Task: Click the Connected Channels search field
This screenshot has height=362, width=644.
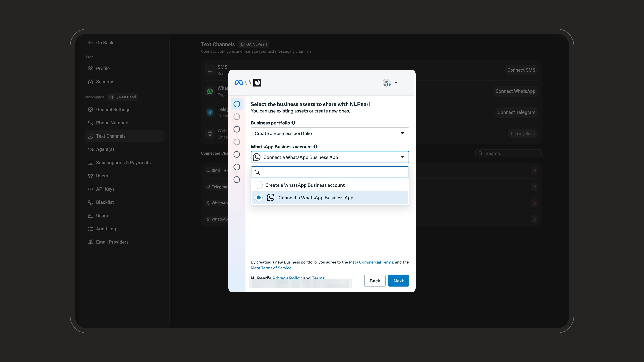Action: coord(508,153)
